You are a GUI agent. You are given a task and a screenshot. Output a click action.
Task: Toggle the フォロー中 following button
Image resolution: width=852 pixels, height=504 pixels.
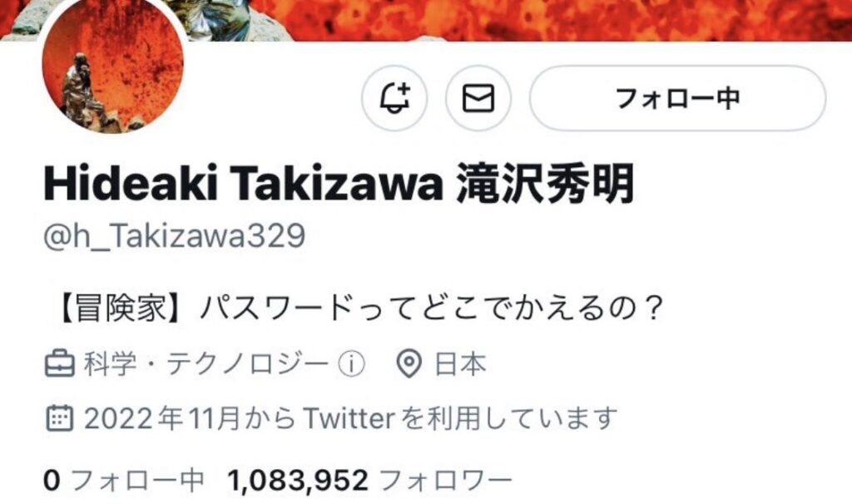[x=677, y=98]
